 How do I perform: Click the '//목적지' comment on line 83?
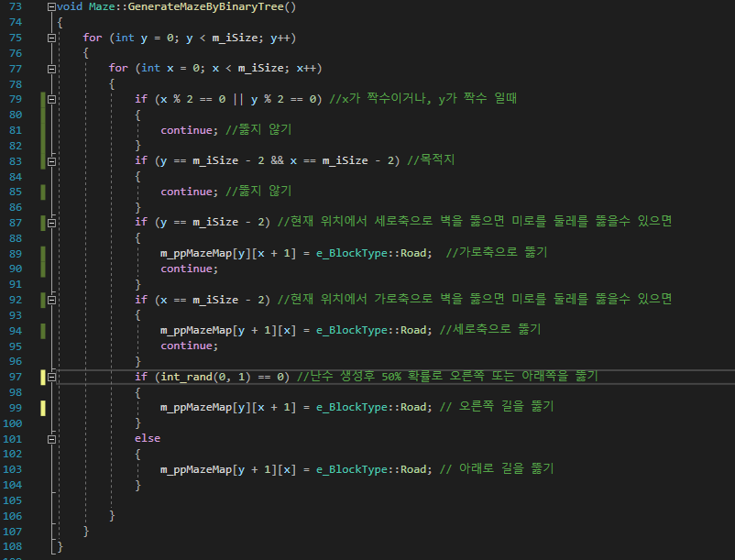(431, 160)
